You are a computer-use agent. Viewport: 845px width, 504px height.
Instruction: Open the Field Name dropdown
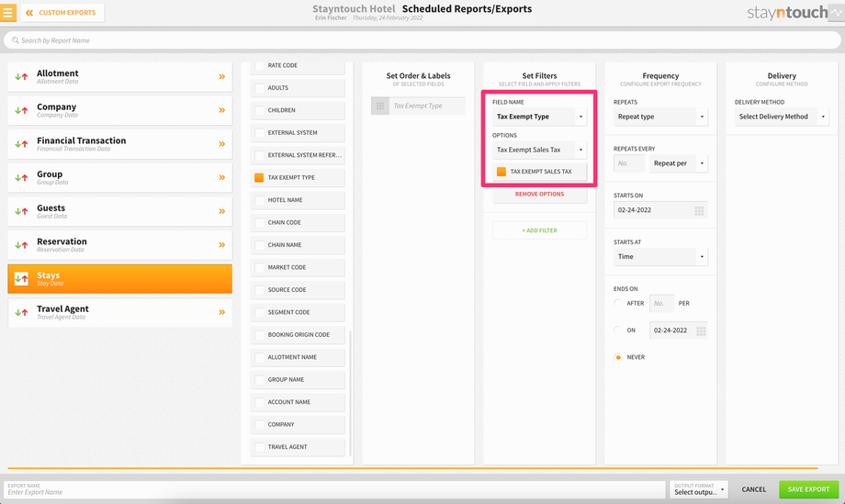pyautogui.click(x=539, y=117)
